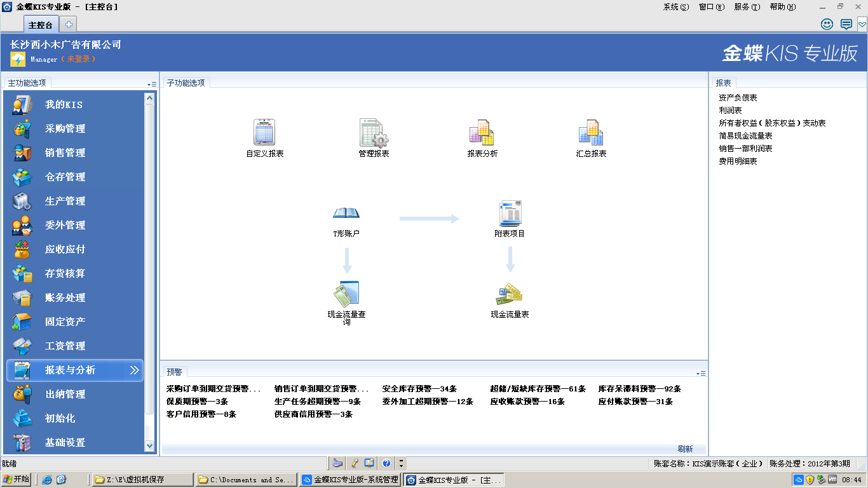Open the 帮助(H) menu
868x488 pixels.
click(782, 7)
